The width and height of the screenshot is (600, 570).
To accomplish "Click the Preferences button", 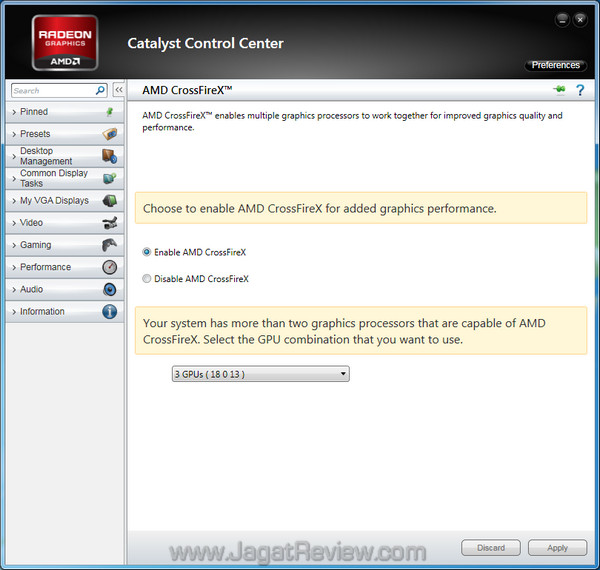I will pos(555,65).
